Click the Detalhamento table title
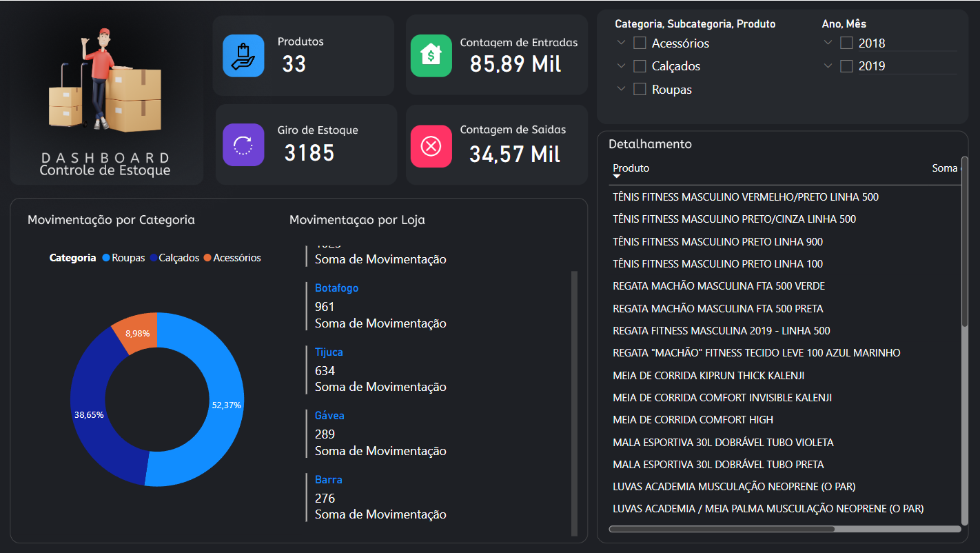Viewport: 980px width, 553px height. (650, 144)
